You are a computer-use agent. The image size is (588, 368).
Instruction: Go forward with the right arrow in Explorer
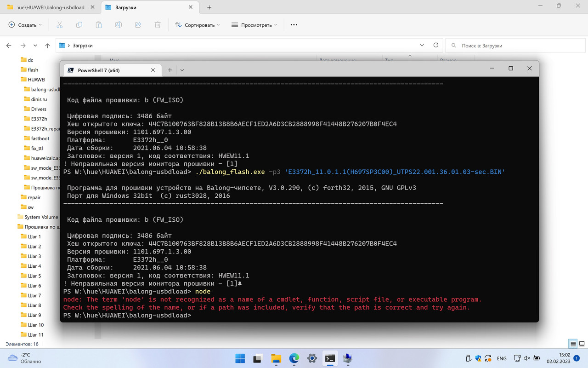click(23, 46)
